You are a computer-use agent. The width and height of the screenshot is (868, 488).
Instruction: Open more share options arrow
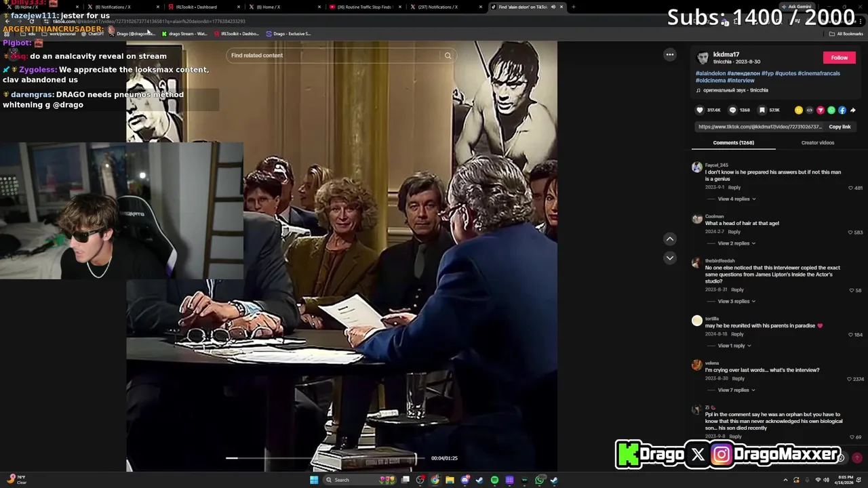tap(853, 110)
